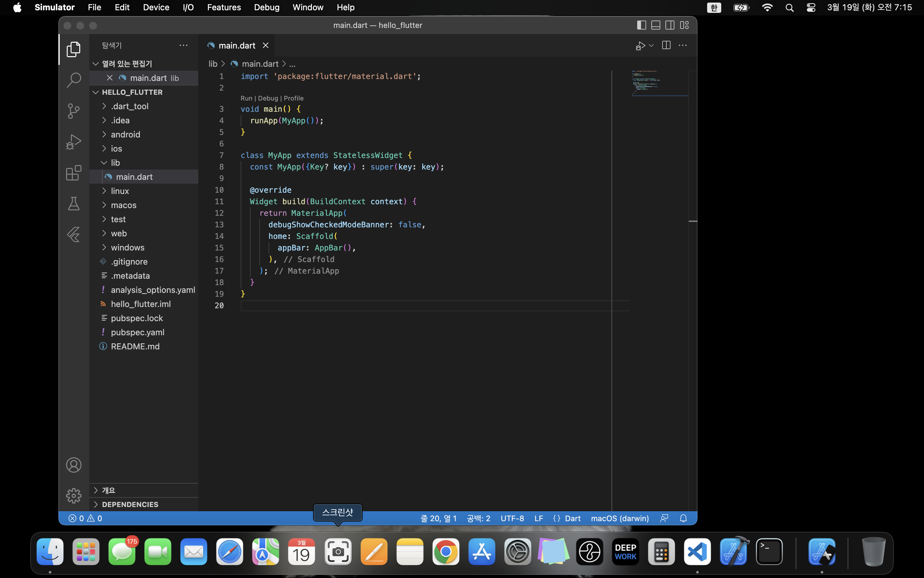This screenshot has height=578, width=924.
Task: Open Visual Studio Code from the Dock
Action: [697, 552]
